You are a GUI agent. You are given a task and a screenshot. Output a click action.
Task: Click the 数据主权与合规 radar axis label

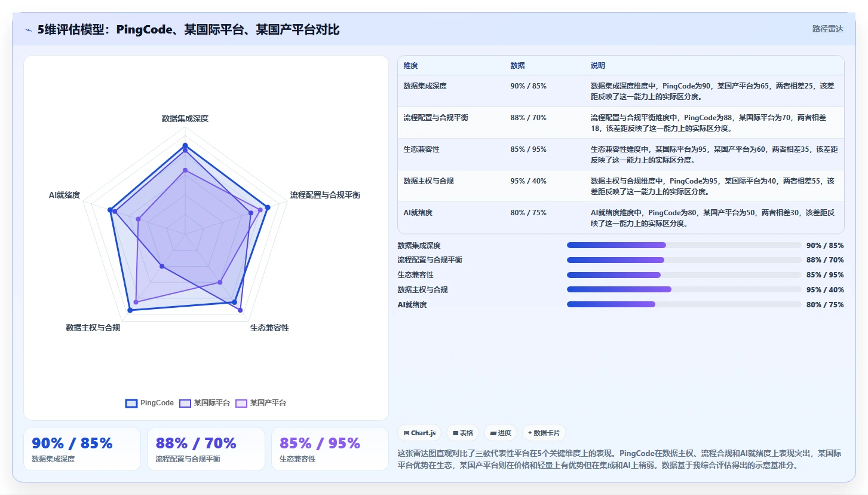click(x=93, y=328)
